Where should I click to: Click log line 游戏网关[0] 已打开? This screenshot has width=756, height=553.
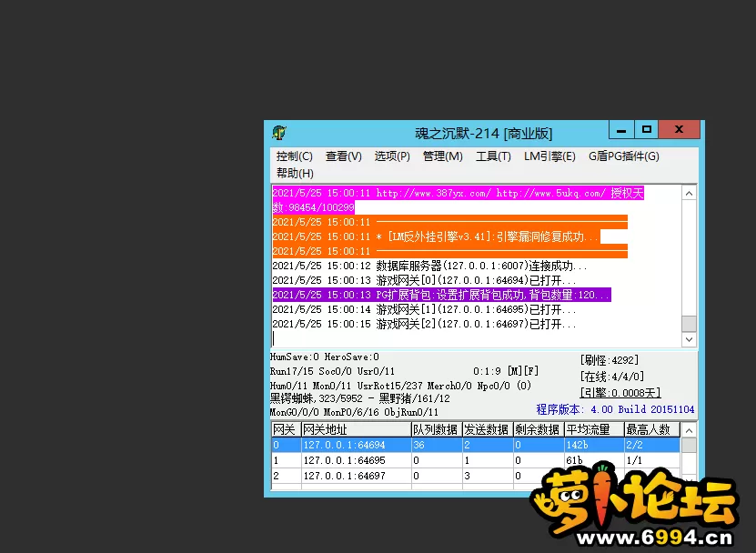click(424, 280)
